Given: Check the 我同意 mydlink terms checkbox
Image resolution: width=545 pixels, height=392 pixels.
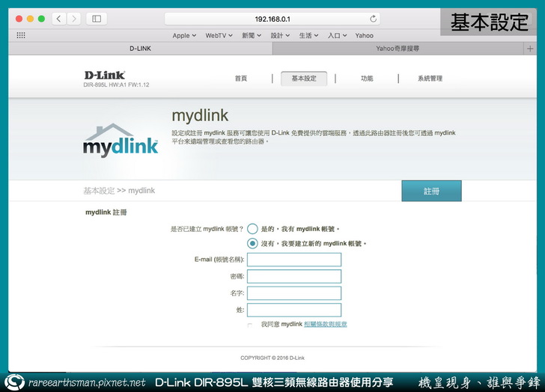Looking at the screenshot, I should [249, 325].
